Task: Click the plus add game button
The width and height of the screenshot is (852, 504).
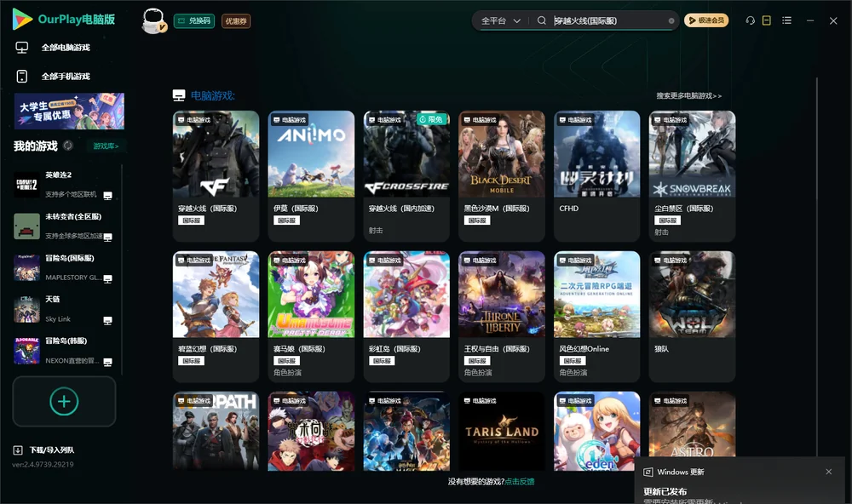Action: coord(64,401)
